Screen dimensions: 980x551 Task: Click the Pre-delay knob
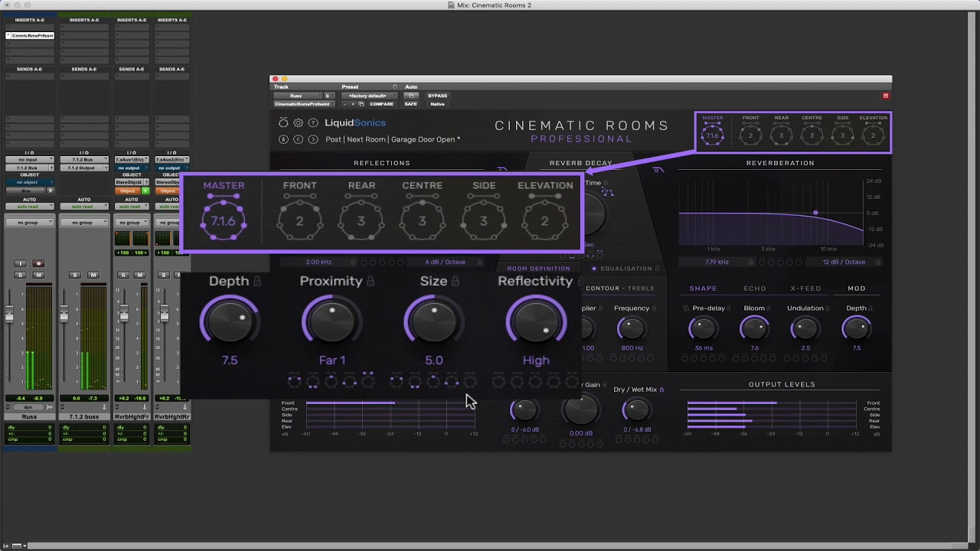[x=703, y=329]
